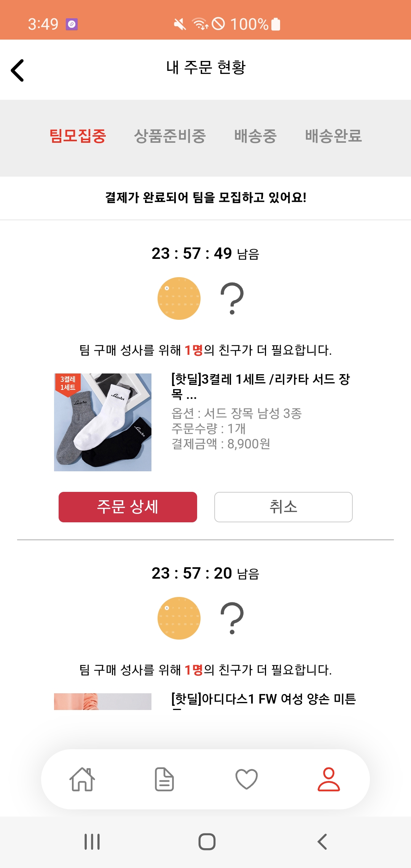Open home icon in bottom navigation

coord(82,779)
